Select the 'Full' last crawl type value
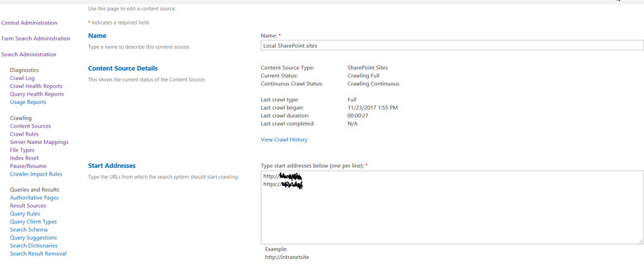 click(351, 99)
